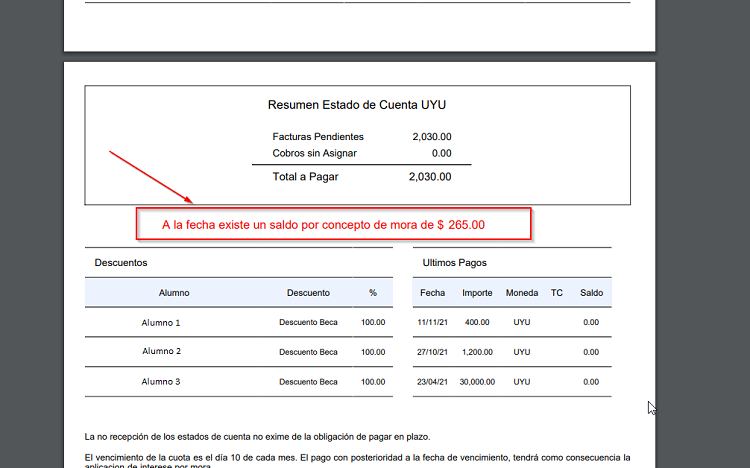Select the 'Moneda' column header
The width and height of the screenshot is (750, 468).
click(522, 293)
